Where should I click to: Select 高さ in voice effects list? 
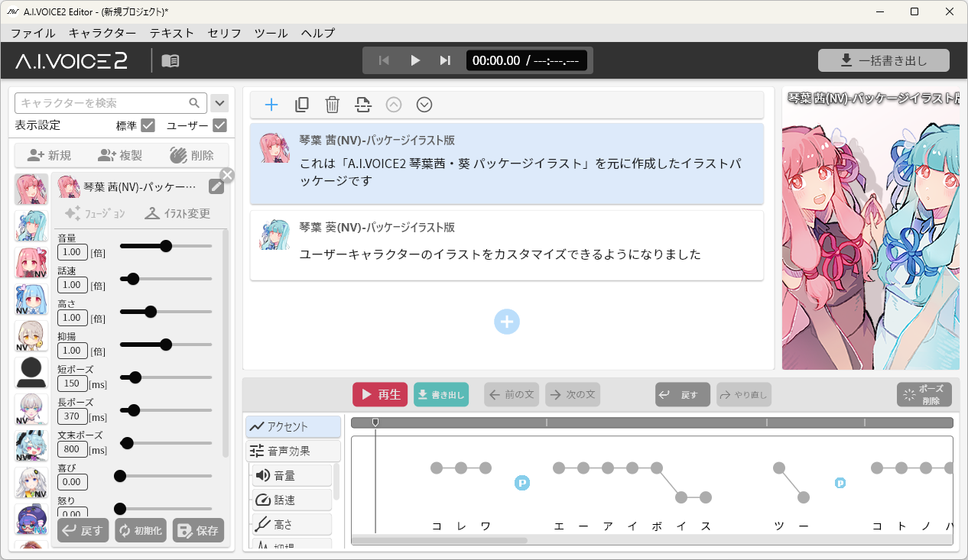pyautogui.click(x=292, y=524)
